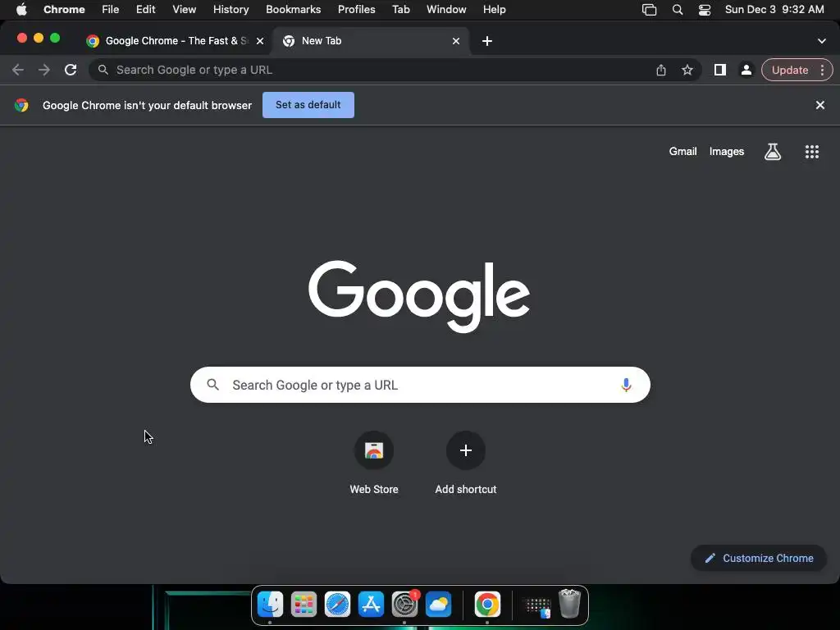Open the Google apps grid
This screenshot has width=840, height=630.
(812, 152)
